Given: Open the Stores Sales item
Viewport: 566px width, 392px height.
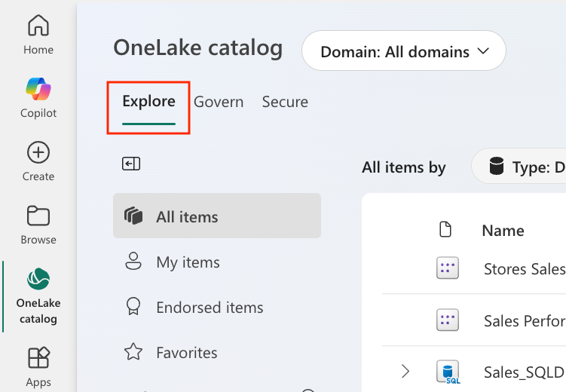Looking at the screenshot, I should click(x=525, y=269).
